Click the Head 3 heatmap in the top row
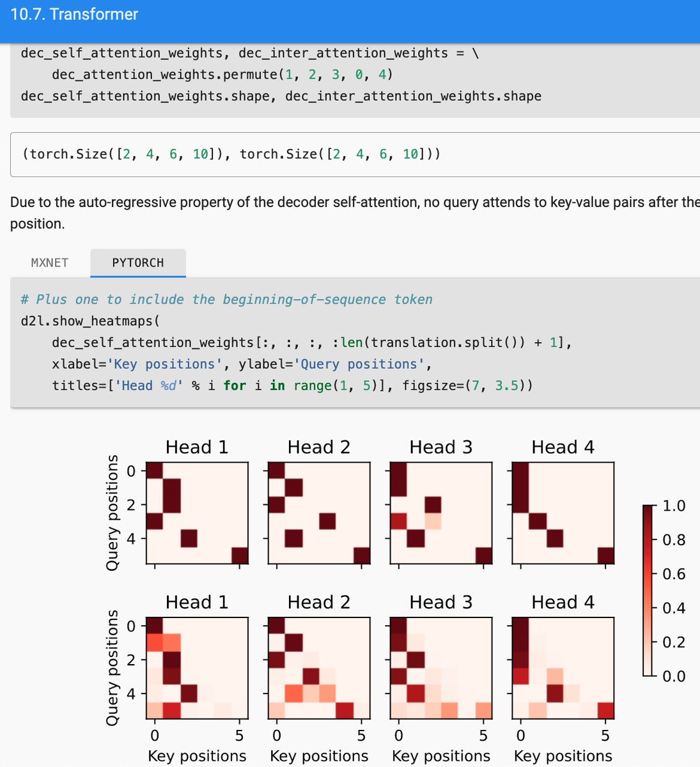The width and height of the screenshot is (700, 767). coord(440,511)
